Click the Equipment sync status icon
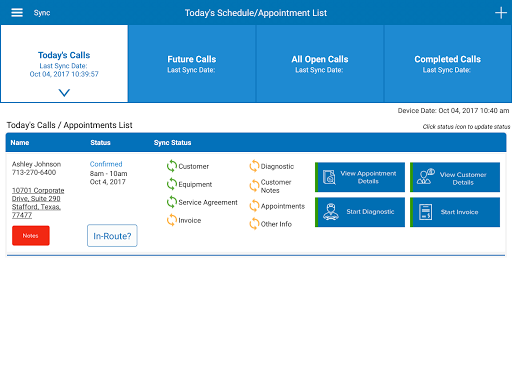 coord(172,184)
